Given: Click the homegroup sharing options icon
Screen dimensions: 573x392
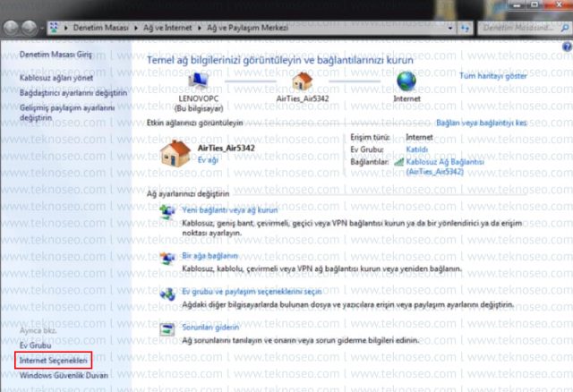Looking at the screenshot, I should (167, 294).
